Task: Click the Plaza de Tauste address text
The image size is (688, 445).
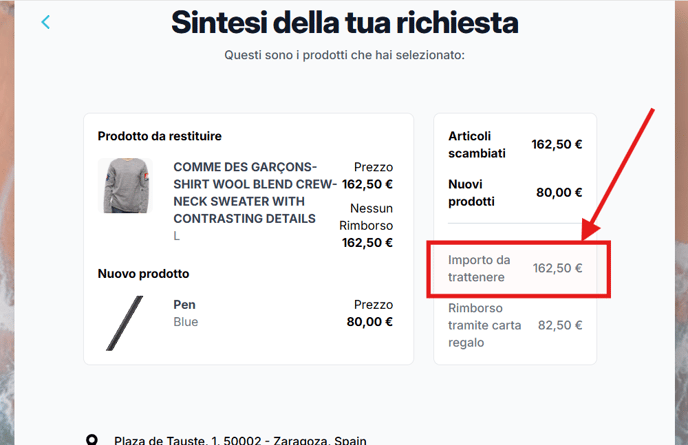Action: [240, 440]
